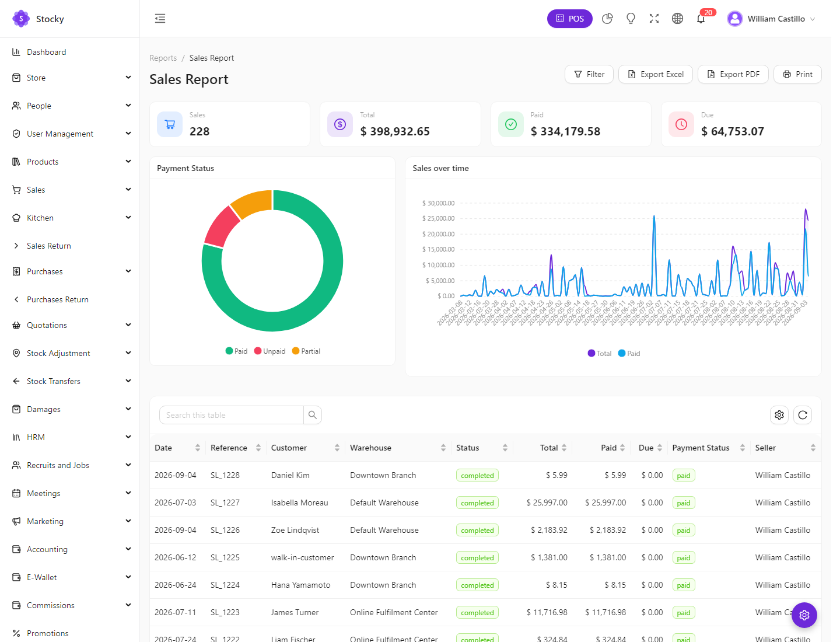
Task: Go to Reports breadcrumb link
Action: pos(163,58)
